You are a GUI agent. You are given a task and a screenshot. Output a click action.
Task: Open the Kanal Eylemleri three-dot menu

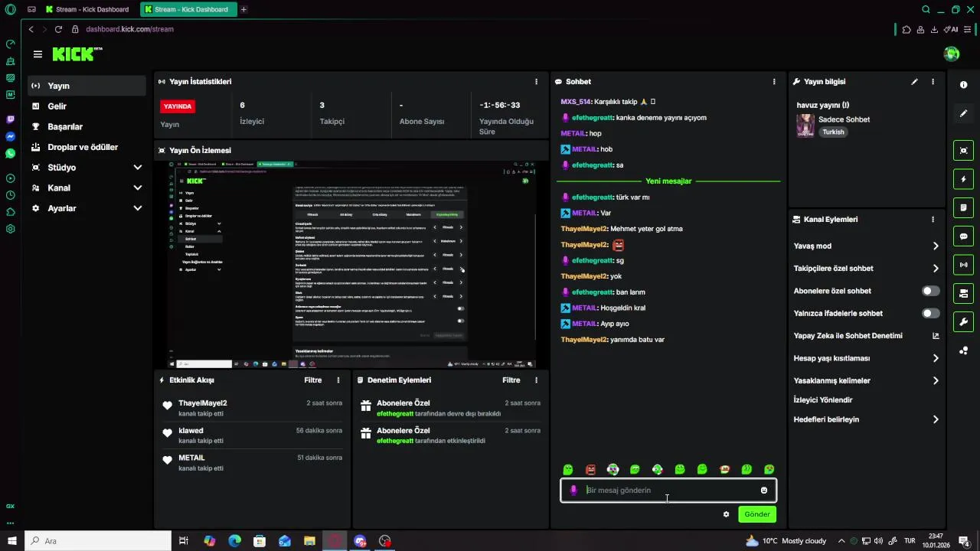(933, 219)
